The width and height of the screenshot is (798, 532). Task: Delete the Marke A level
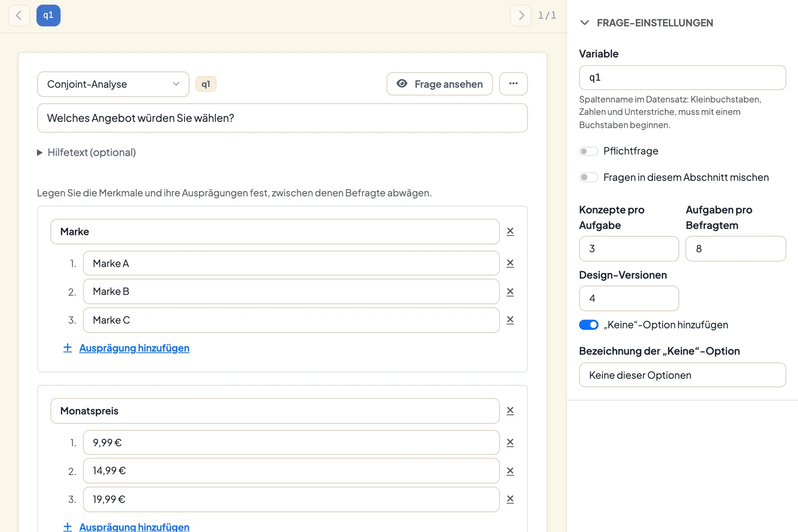510,263
